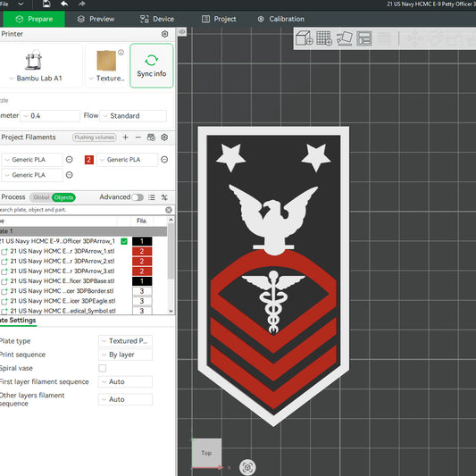Edit filament 2 Generic PLA icon
Screen dimensions: 476x476
pyautogui.click(x=164, y=159)
